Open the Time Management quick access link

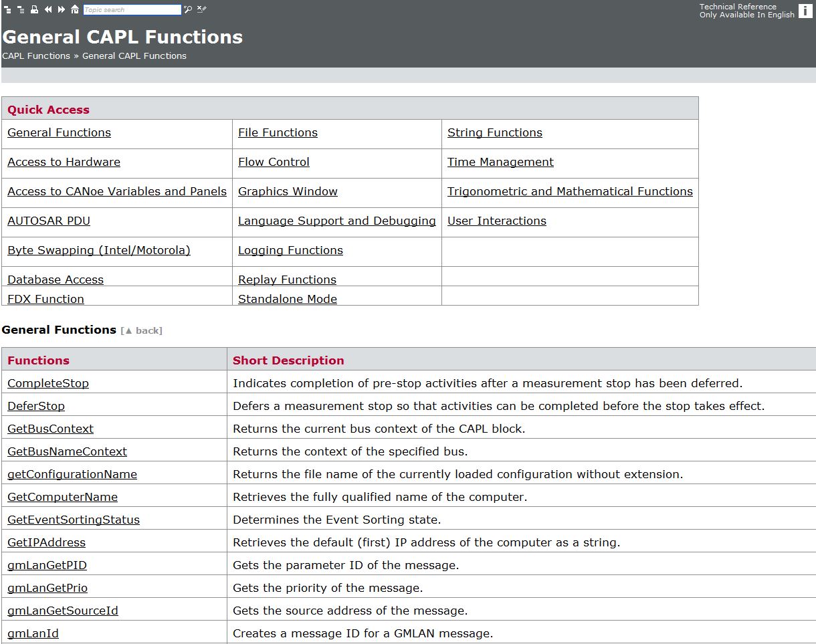tap(500, 163)
